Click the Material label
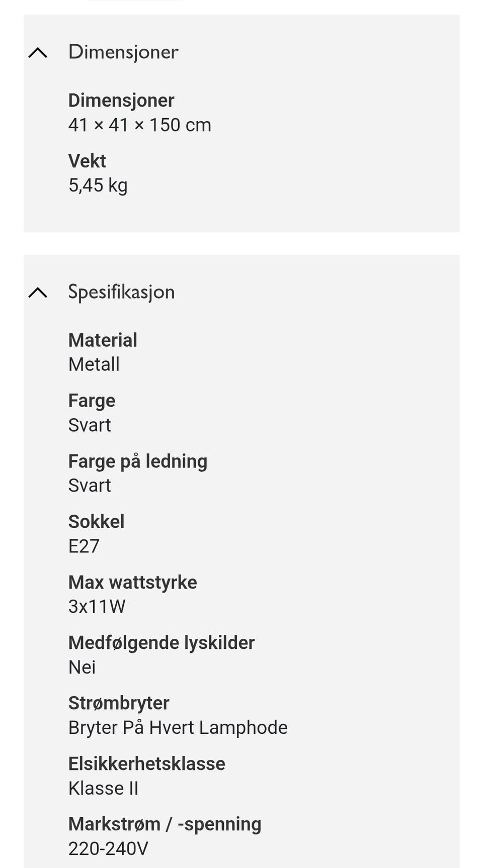Image resolution: width=483 pixels, height=868 pixels. 103,340
